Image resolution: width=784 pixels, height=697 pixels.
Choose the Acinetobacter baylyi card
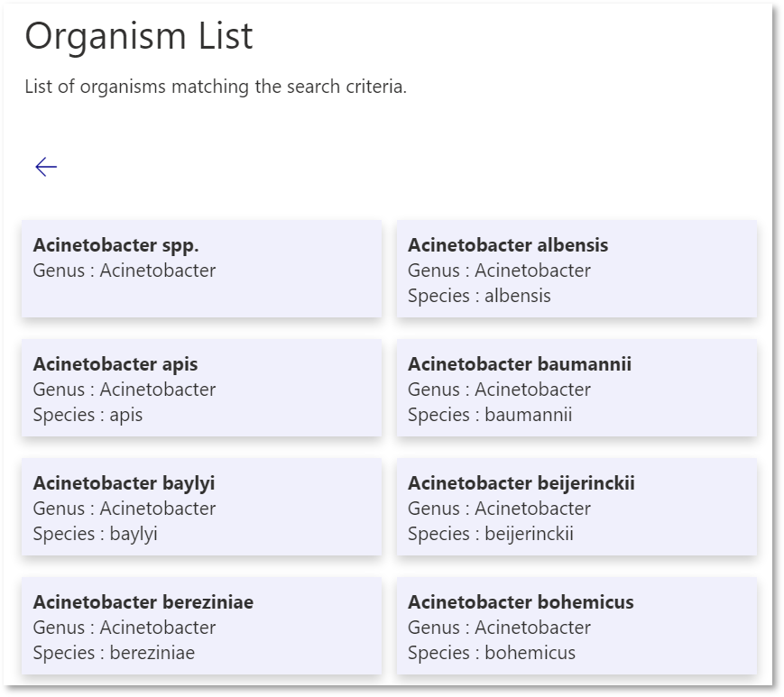(x=201, y=507)
